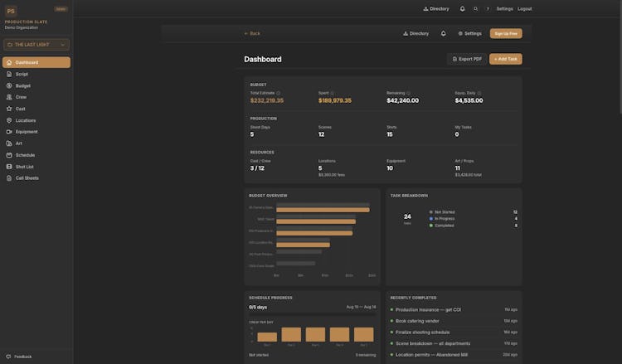Screen dimensions: 622x364
Task: Click the Day 3 crew bar
Action: [x=315, y=334]
